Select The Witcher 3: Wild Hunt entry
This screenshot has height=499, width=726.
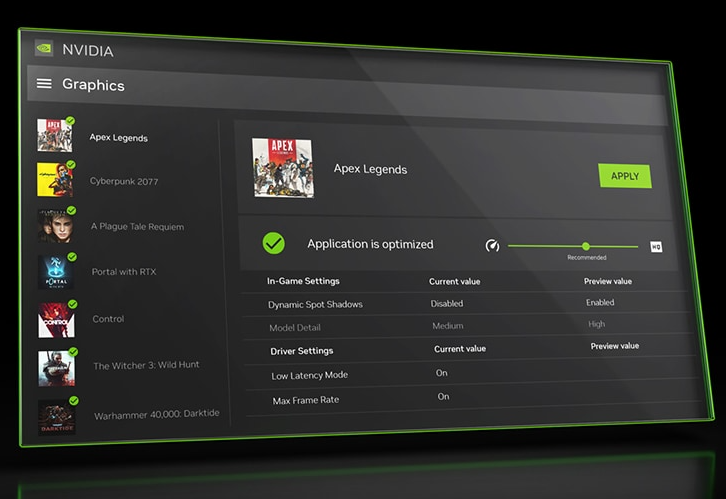146,365
